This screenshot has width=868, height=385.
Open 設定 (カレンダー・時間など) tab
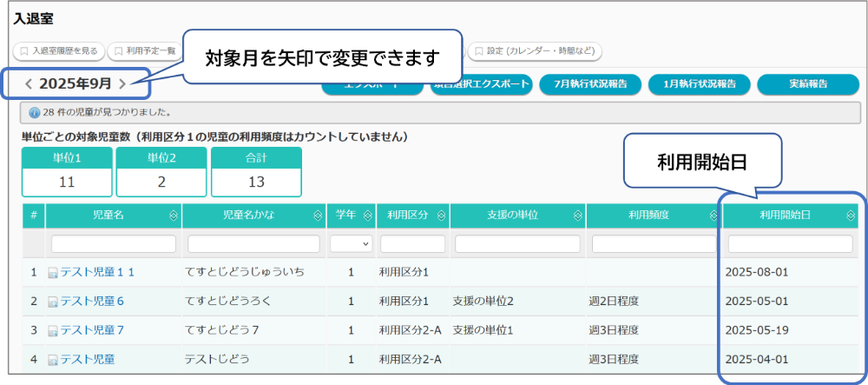tap(535, 51)
